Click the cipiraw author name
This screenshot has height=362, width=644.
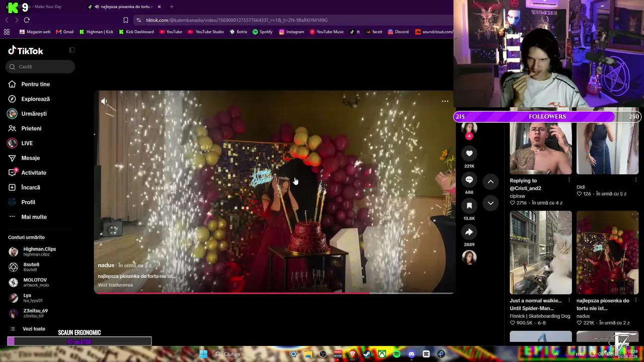pyautogui.click(x=517, y=196)
